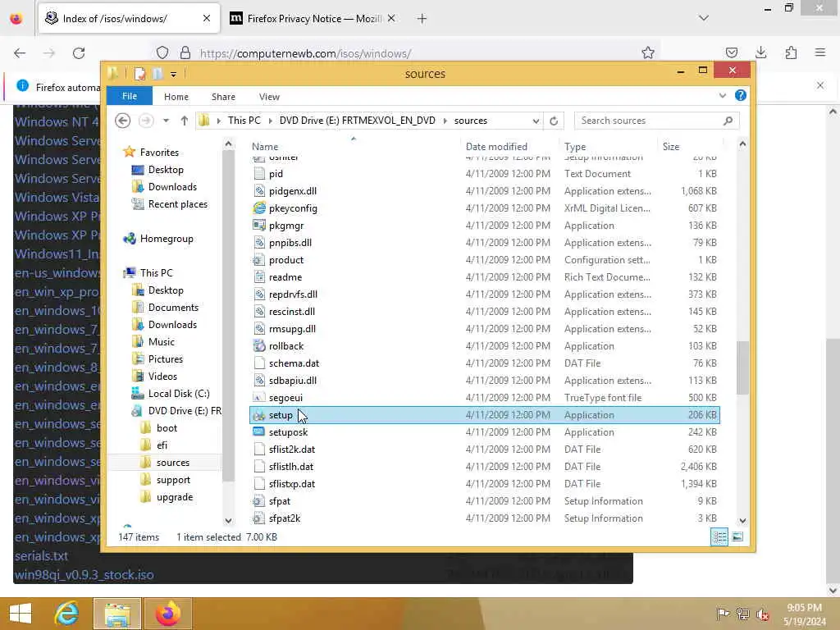Open Firefox application hamburger menu

[x=820, y=52]
